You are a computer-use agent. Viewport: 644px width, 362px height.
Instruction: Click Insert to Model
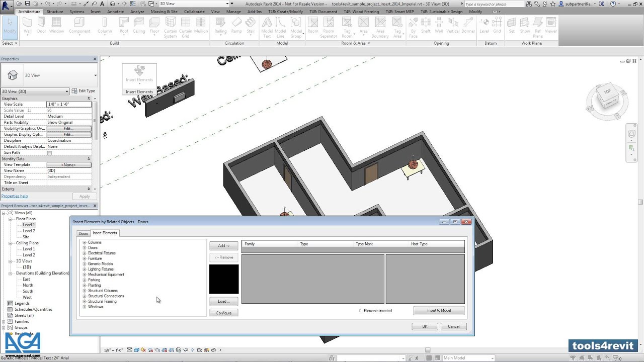439,310
